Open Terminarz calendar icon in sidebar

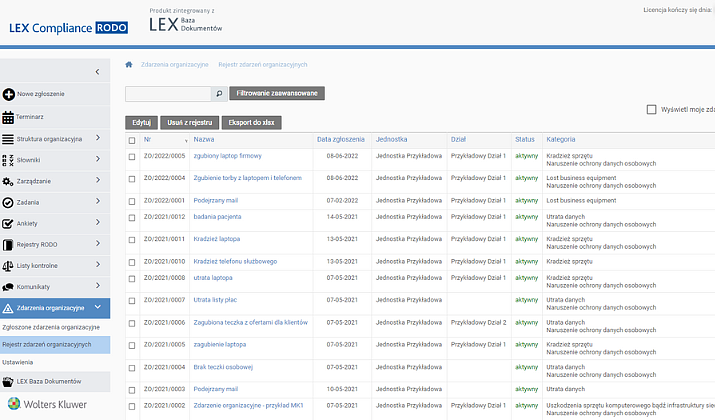pos(9,116)
